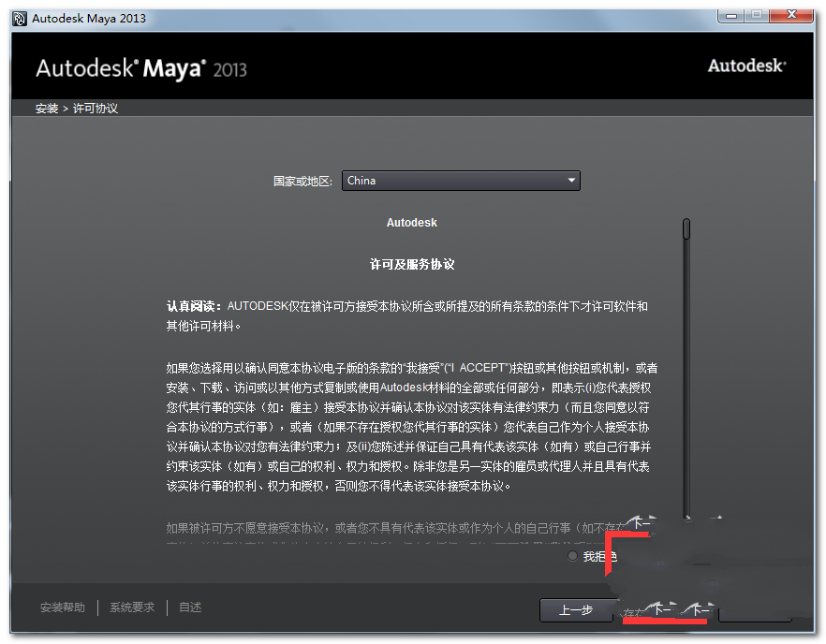Click the Autodesk Maya 2013 header logo
Image resolution: width=826 pixels, height=644 pixels.
[141, 69]
